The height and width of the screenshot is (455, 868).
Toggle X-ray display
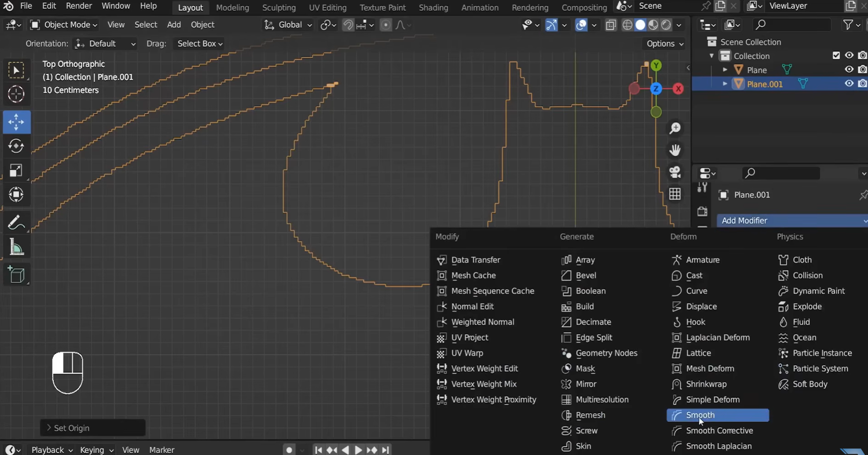(611, 25)
